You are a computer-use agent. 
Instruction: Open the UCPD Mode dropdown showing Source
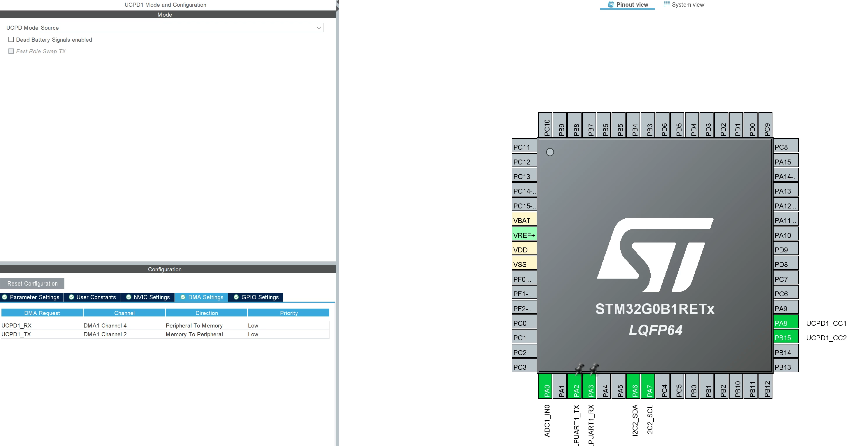(x=182, y=28)
